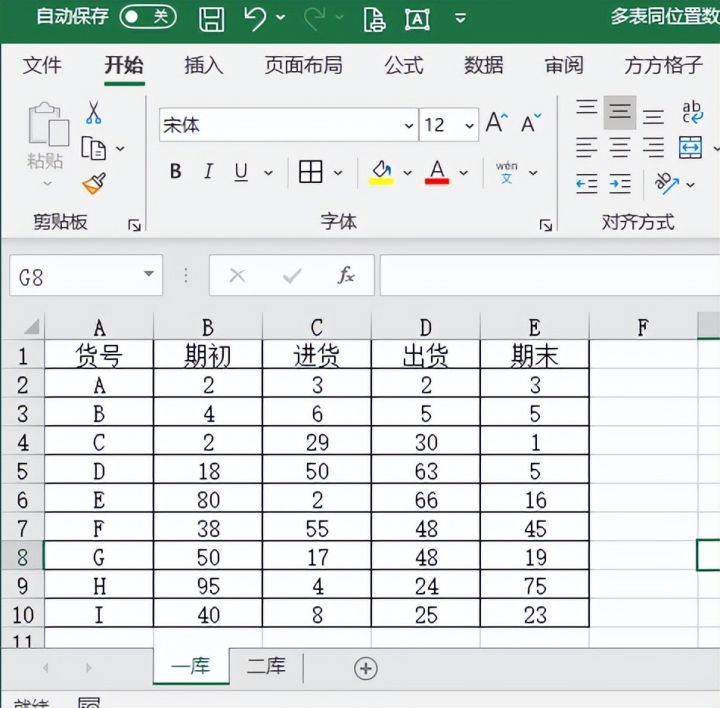The height and width of the screenshot is (708, 720).
Task: Toggle the AutoSave switch
Action: pos(148,17)
